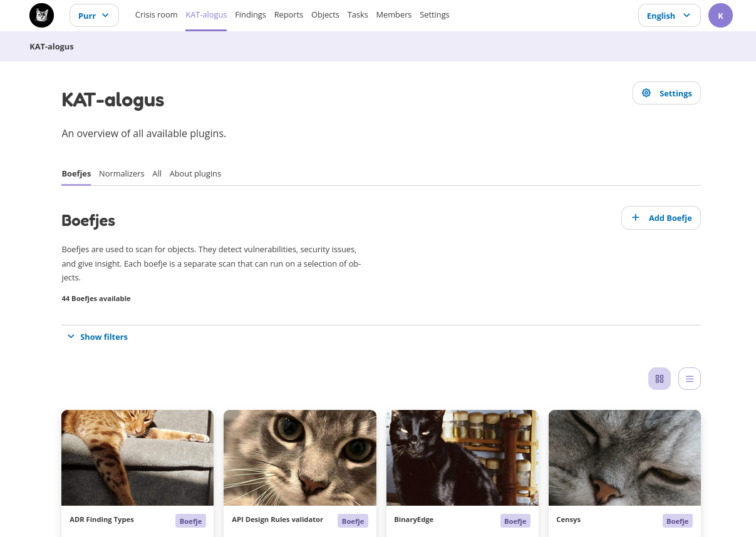
Task: Open the About plugins tab
Action: tap(195, 173)
